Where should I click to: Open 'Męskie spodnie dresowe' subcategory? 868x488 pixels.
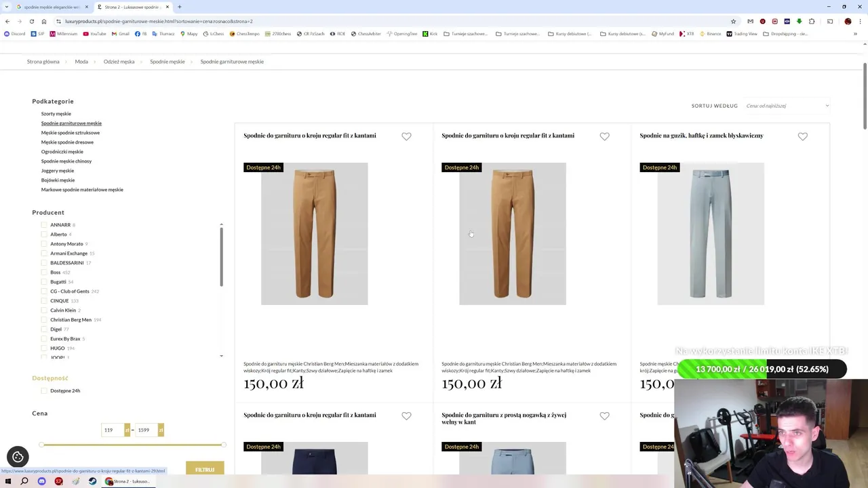[x=67, y=142]
